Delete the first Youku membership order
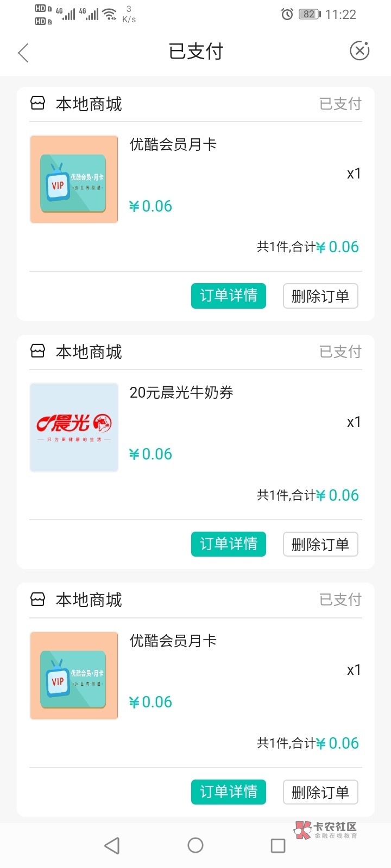The image size is (391, 868). pyautogui.click(x=320, y=296)
